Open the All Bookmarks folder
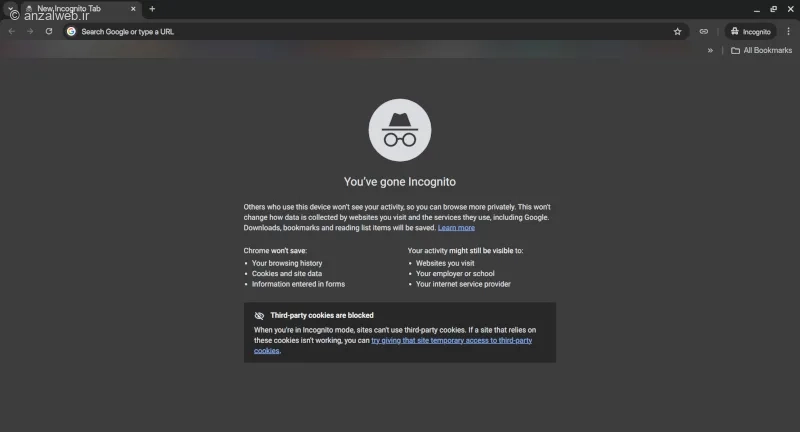The image size is (800, 432). [x=761, y=50]
